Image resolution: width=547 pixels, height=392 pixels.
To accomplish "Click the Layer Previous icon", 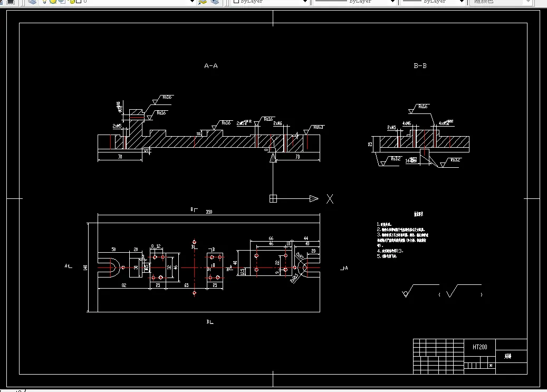I will coord(215,2).
